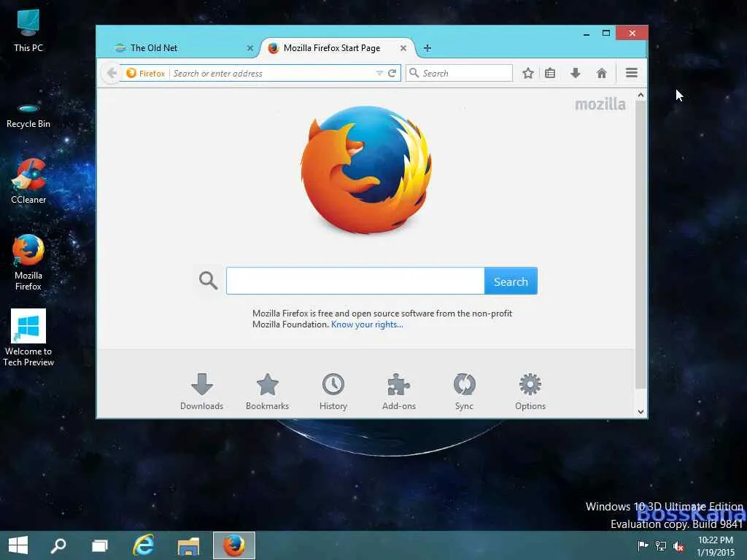This screenshot has width=747, height=560.
Task: Click the page scrollbar up arrow
Action: point(640,96)
